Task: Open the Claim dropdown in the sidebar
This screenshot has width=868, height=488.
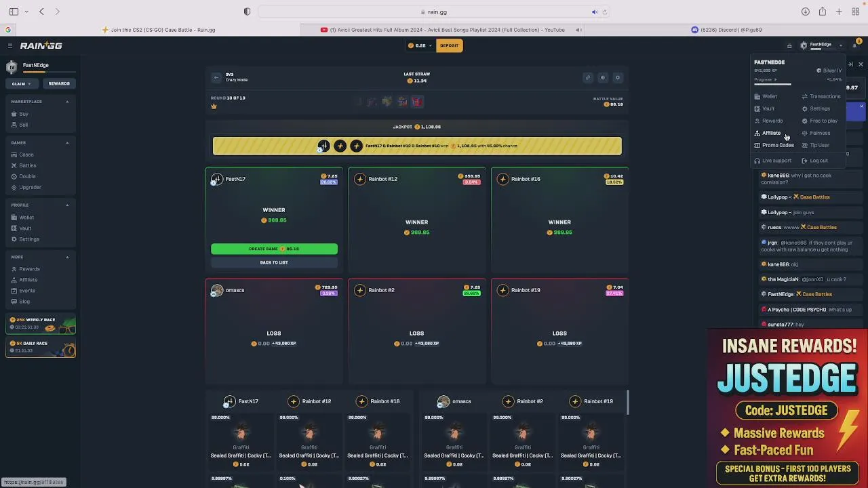Action: coord(22,83)
